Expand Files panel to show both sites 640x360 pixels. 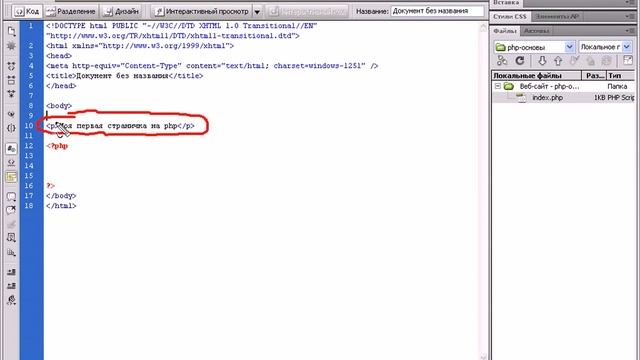point(628,61)
